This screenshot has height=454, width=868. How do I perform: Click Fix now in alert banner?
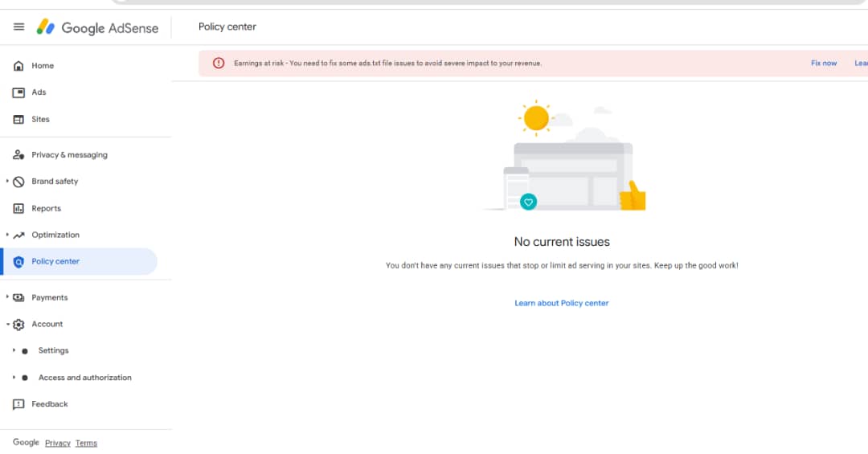(x=824, y=63)
